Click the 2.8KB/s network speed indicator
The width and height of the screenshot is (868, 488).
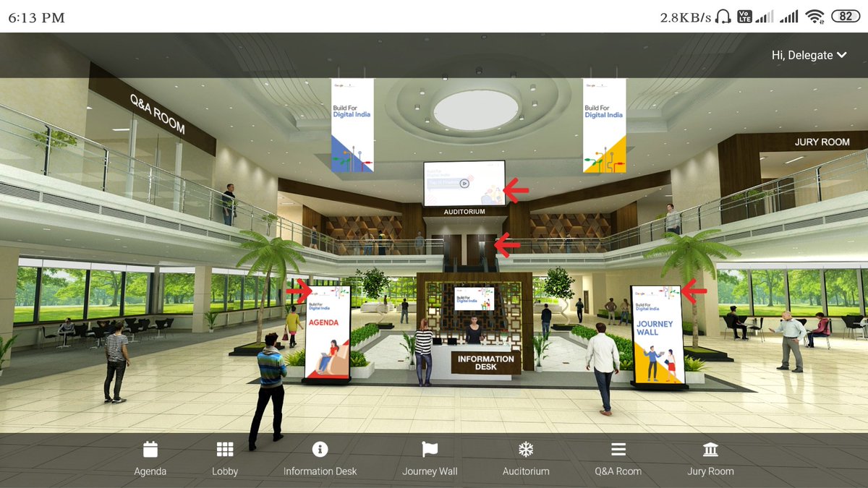(686, 17)
